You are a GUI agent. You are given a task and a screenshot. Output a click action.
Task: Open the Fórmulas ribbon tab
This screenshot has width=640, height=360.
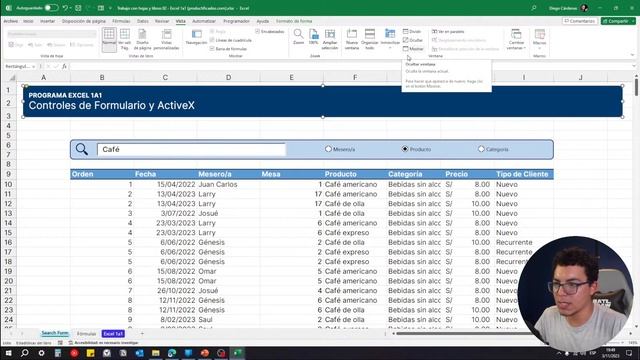click(x=121, y=21)
